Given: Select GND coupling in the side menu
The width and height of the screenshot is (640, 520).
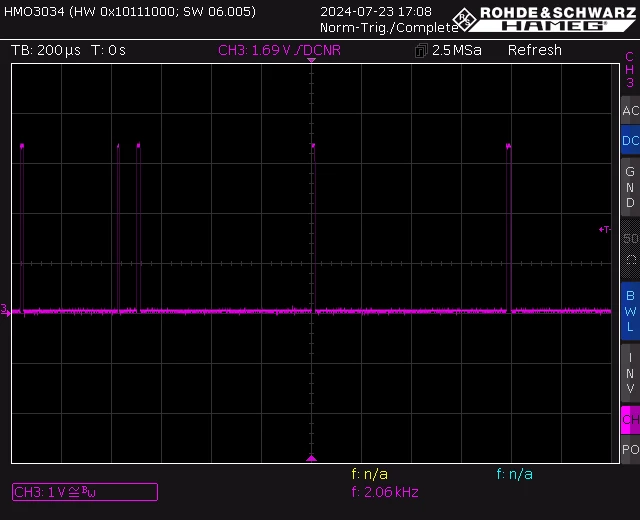Looking at the screenshot, I should 631,187.
